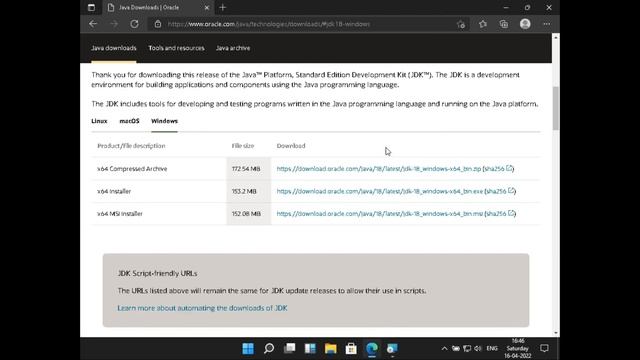Click the File size column header
Viewport: 640px width, 360px height.
click(243, 146)
